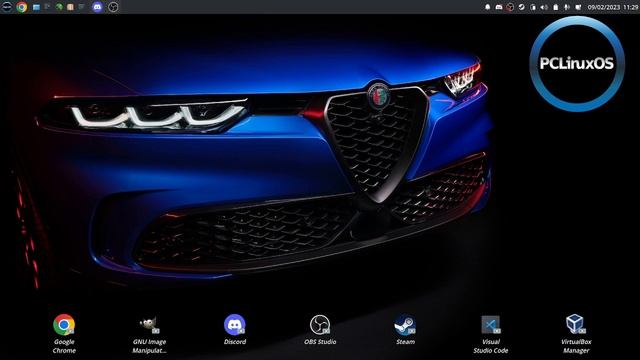Image resolution: width=640 pixels, height=360 pixels.
Task: Open the notifications bell in system tray
Action: pos(487,7)
